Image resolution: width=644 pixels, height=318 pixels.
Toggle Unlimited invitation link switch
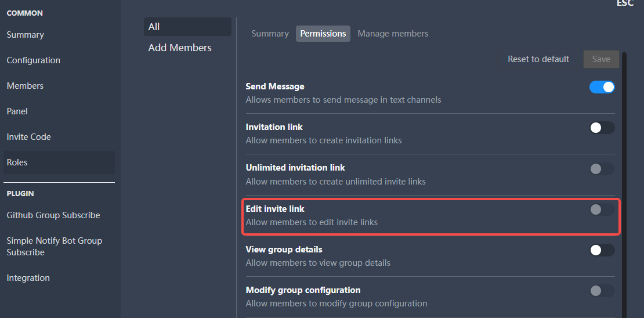[602, 168]
